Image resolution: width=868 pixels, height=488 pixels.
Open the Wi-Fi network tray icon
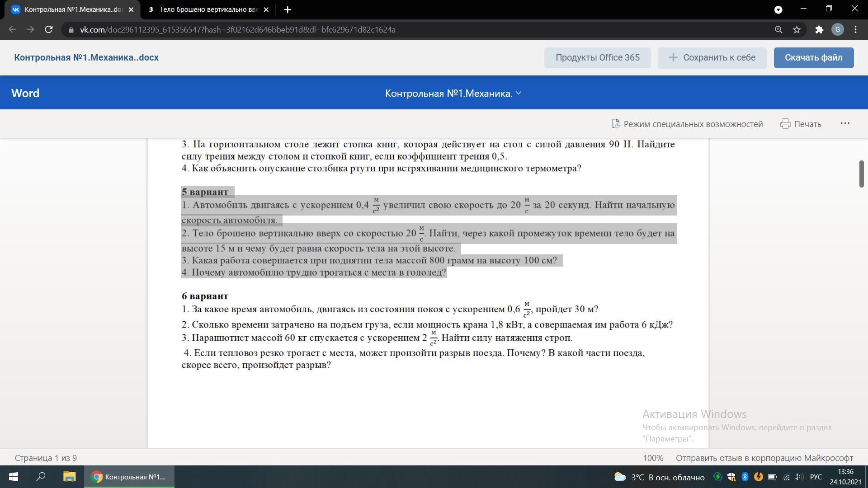point(786,477)
